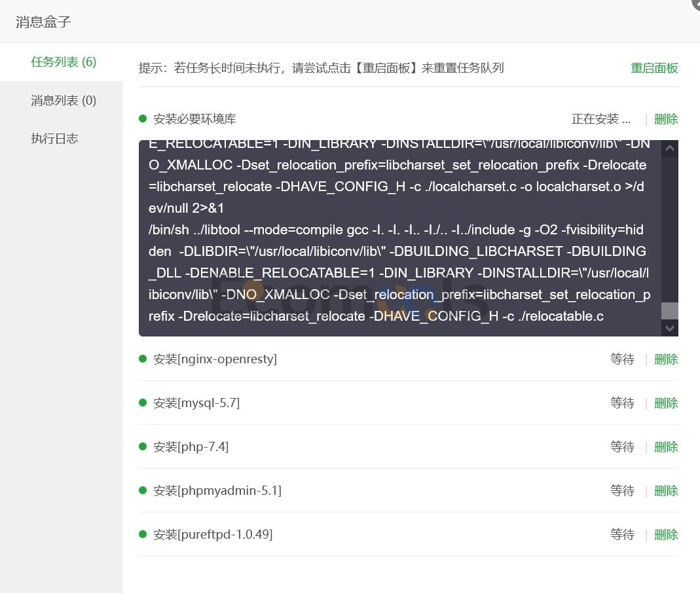Click the log line ending relocatable.c
700x593 pixels.
[x=376, y=316]
